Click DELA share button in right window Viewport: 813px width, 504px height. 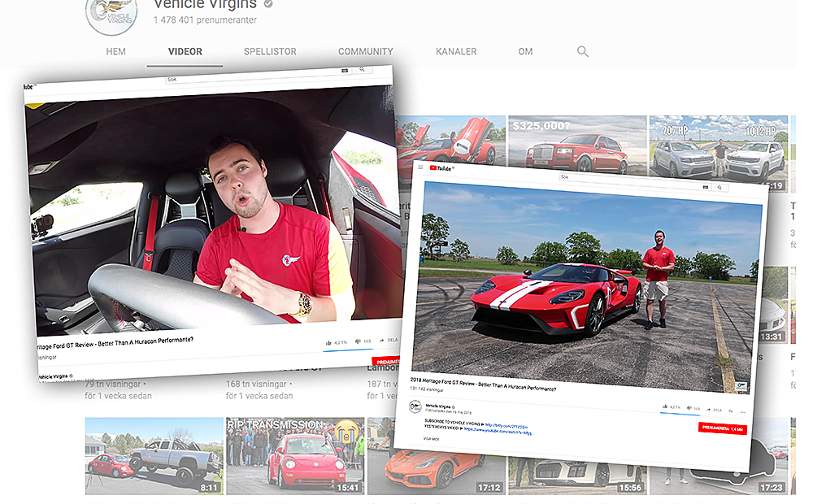click(x=713, y=410)
